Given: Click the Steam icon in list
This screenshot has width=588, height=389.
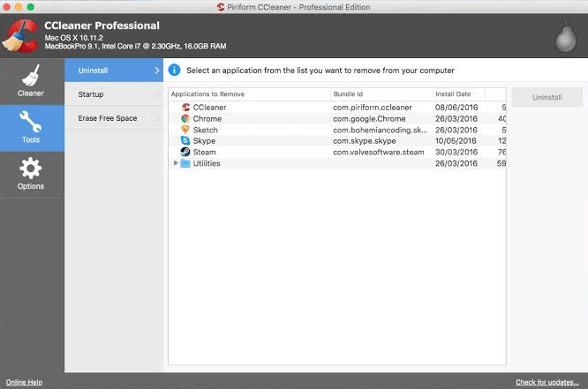Looking at the screenshot, I should 185,152.
